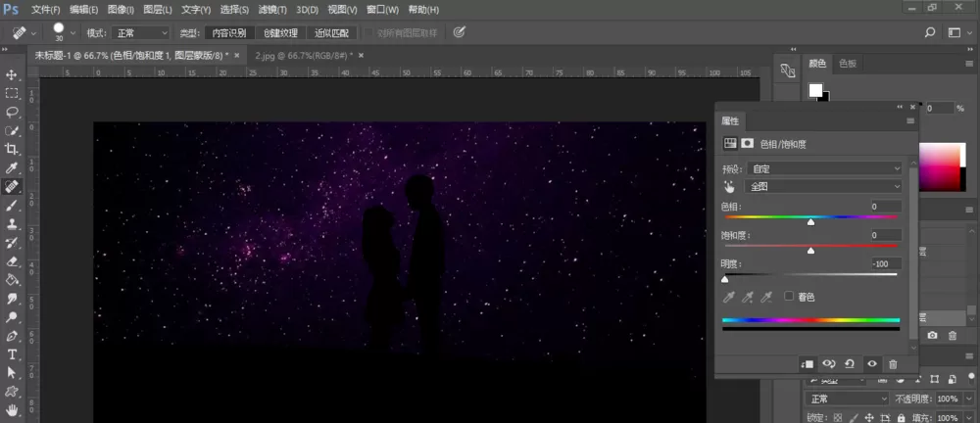980x423 pixels.
Task: Reset adjustment to defaults icon
Action: [x=850, y=364]
